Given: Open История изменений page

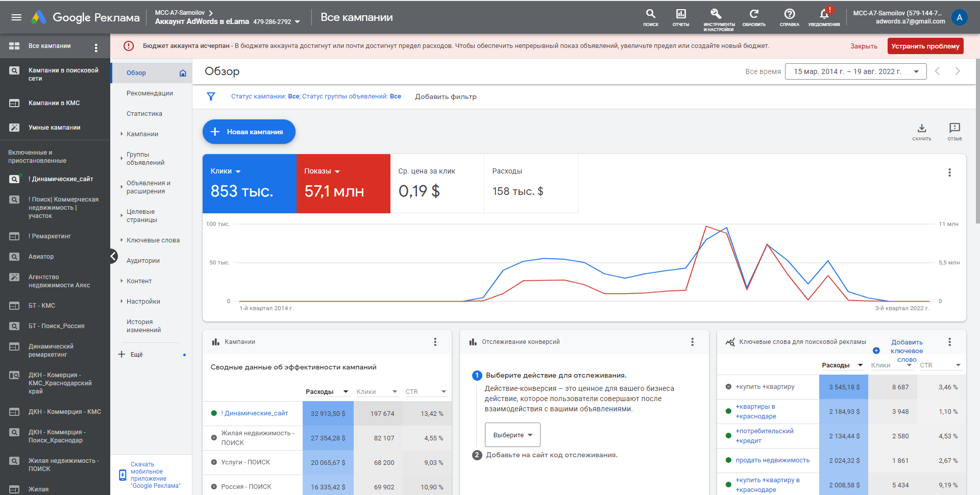Looking at the screenshot, I should tap(144, 326).
